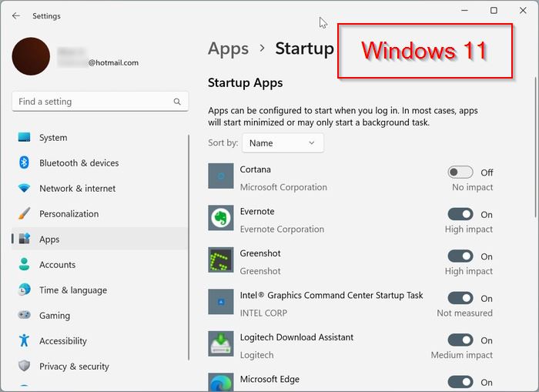Click the Accounts person icon
This screenshot has width=539, height=392.
pyautogui.click(x=24, y=264)
